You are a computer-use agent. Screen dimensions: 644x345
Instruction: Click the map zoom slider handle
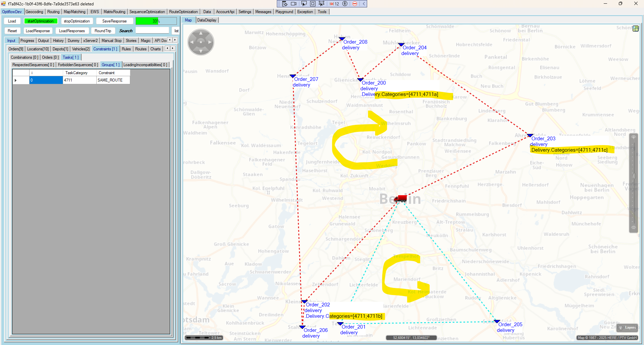tap(634, 176)
